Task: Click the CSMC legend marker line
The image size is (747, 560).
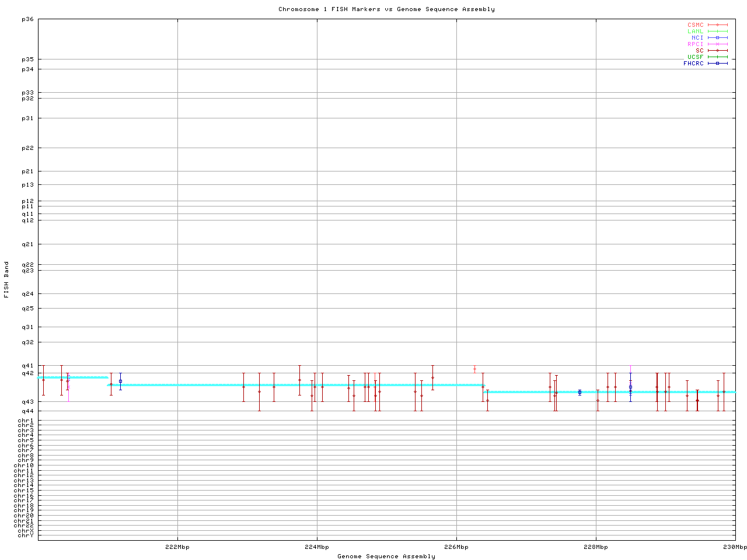Action: [717, 25]
